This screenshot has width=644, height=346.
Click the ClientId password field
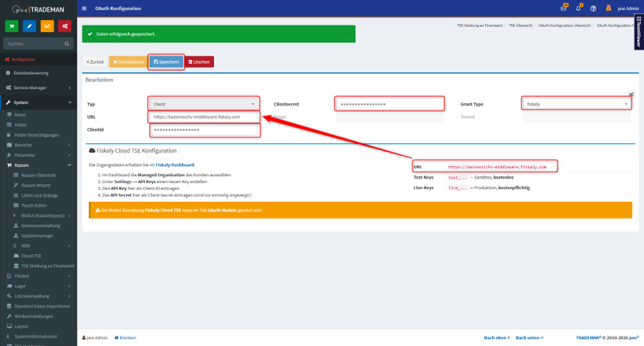pos(204,129)
